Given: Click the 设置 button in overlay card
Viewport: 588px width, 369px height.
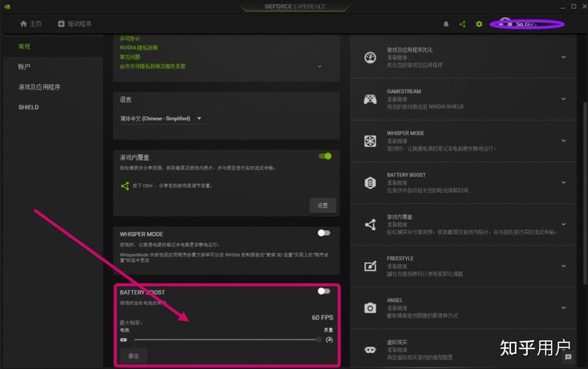Looking at the screenshot, I should click(323, 205).
